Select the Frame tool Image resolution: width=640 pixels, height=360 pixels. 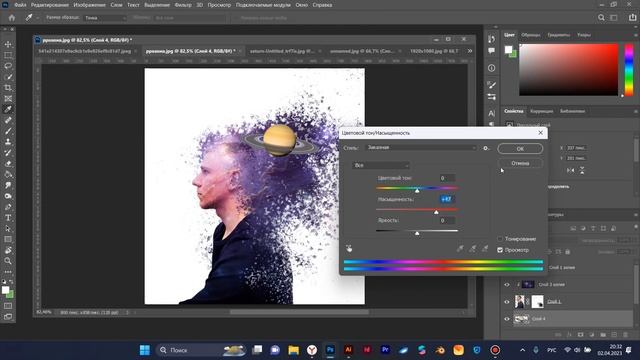pyautogui.click(x=8, y=98)
